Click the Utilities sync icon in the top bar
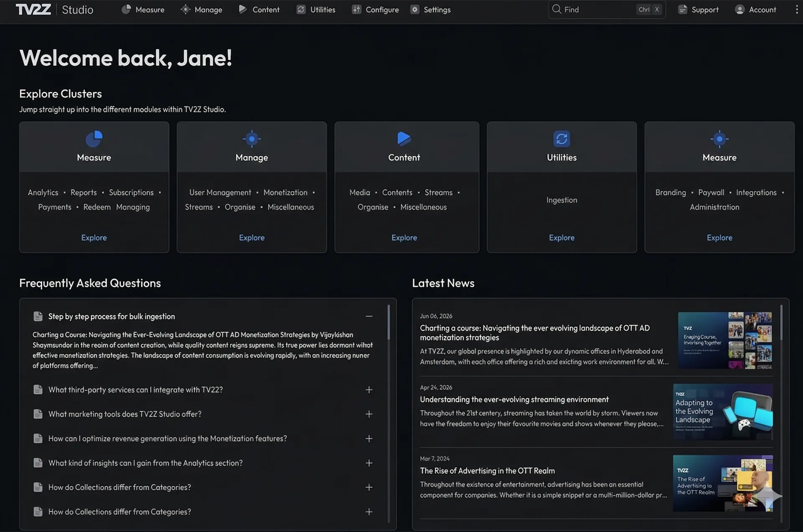 point(301,9)
